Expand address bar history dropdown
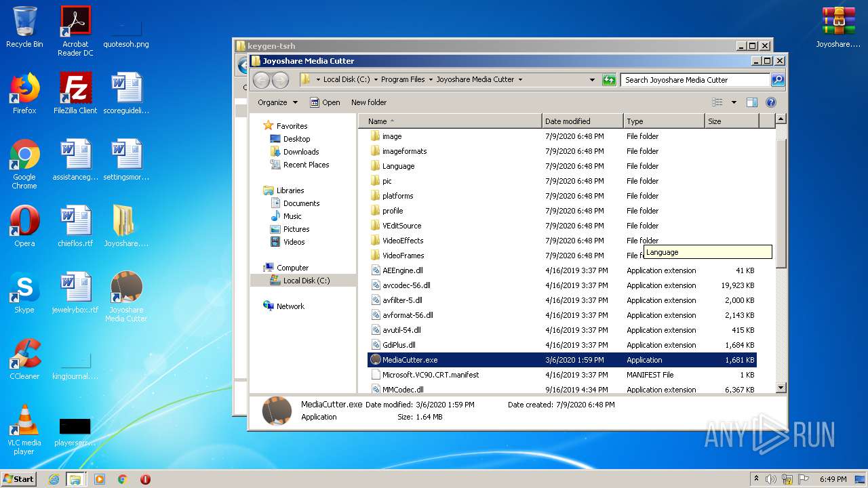868x488 pixels. 592,80
